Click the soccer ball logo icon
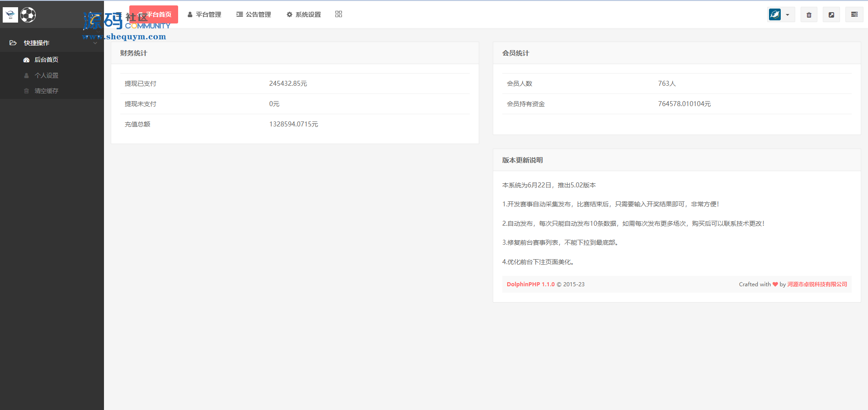 click(28, 15)
